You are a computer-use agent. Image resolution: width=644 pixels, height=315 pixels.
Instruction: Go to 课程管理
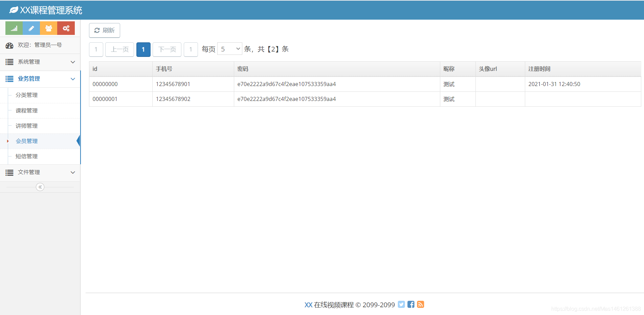pyautogui.click(x=27, y=111)
